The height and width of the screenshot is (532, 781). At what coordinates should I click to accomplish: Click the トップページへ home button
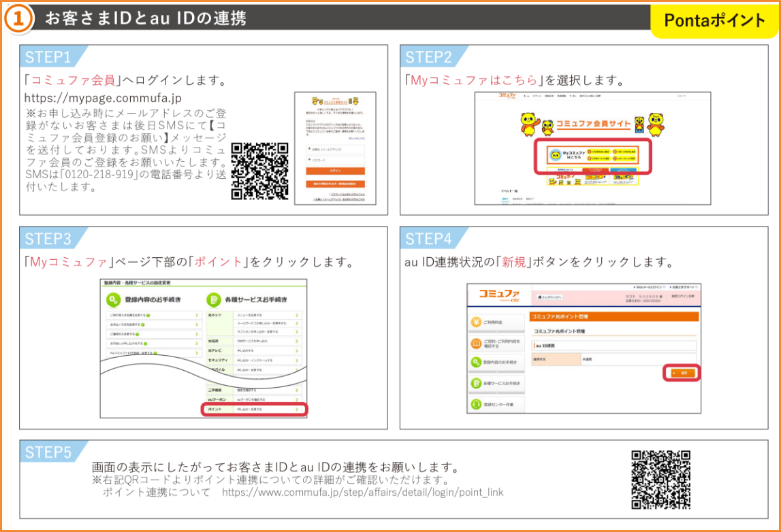pyautogui.click(x=550, y=297)
